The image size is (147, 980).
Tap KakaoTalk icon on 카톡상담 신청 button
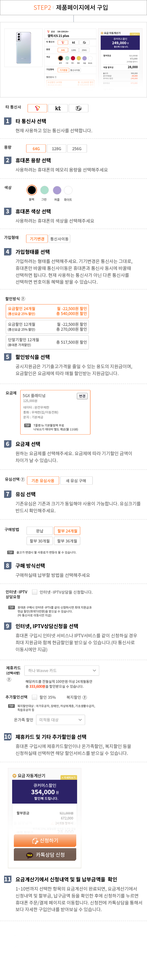29,855
